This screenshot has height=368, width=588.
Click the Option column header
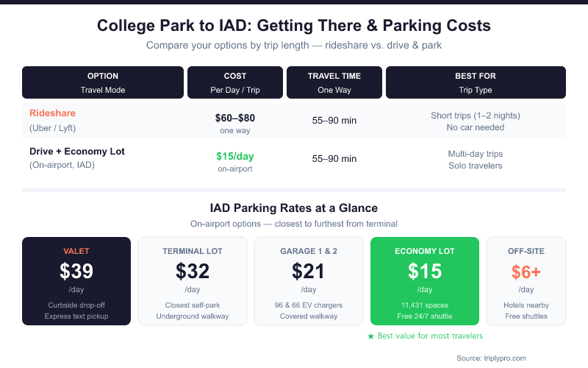click(x=103, y=82)
